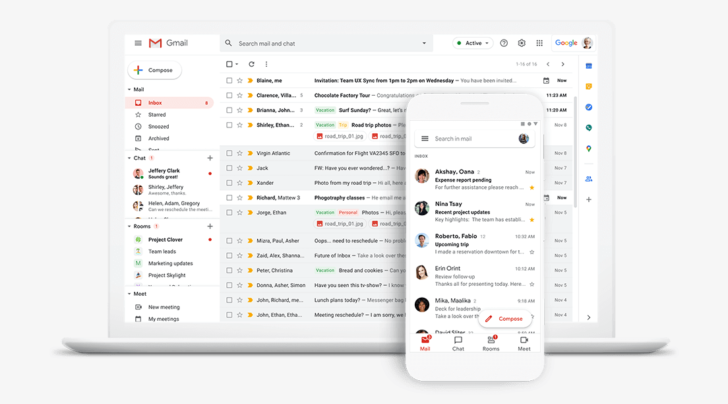Open the Contacts side panel icon
Screen dimensions: 728x404
pyautogui.click(x=589, y=179)
